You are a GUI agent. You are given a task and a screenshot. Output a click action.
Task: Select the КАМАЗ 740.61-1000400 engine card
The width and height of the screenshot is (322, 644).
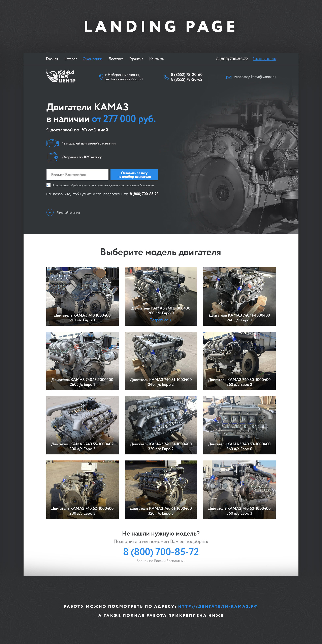161,490
